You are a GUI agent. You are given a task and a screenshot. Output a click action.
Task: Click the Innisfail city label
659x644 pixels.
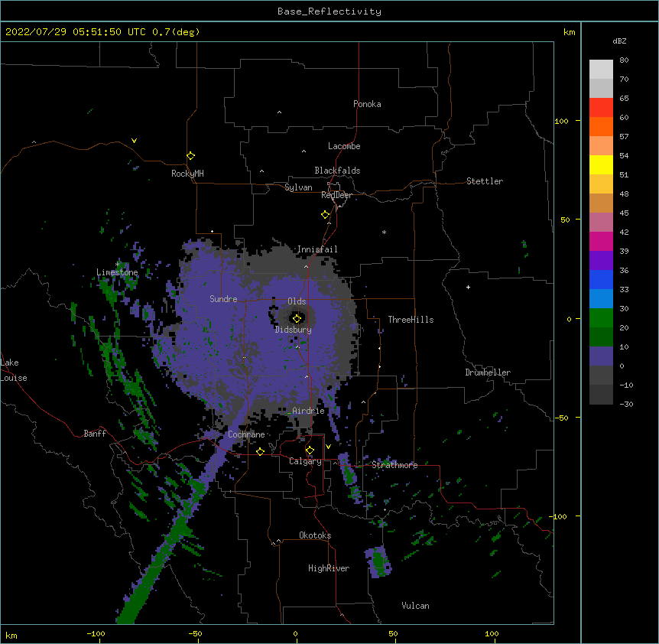(317, 249)
